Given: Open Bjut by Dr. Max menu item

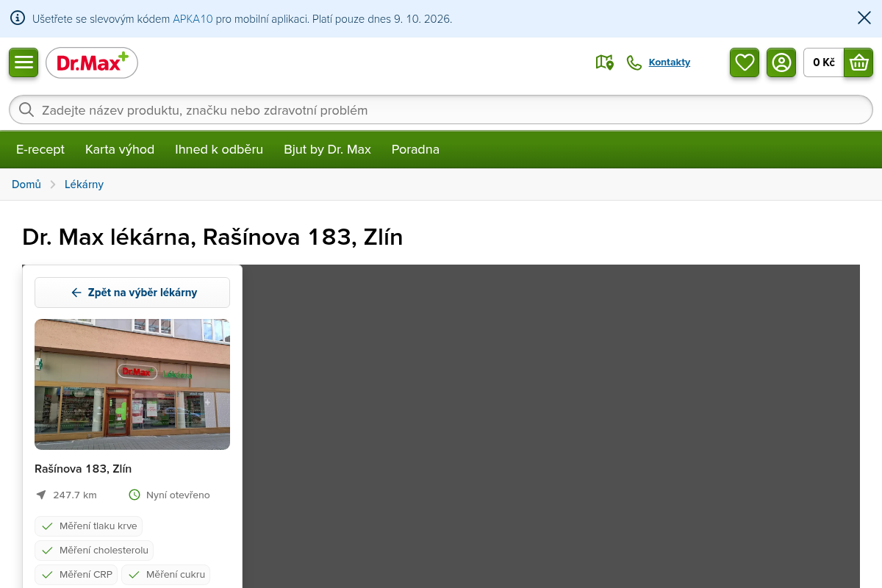Looking at the screenshot, I should (x=327, y=149).
